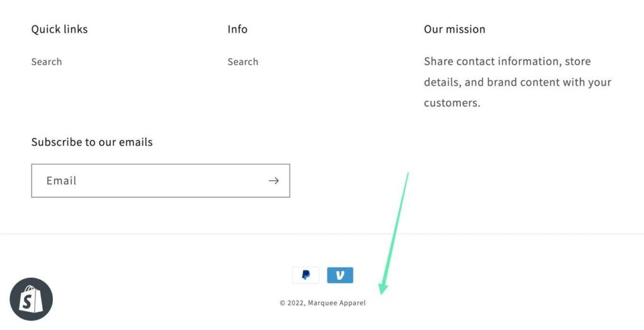Click the Quick links heading
644x330 pixels.
click(x=60, y=30)
